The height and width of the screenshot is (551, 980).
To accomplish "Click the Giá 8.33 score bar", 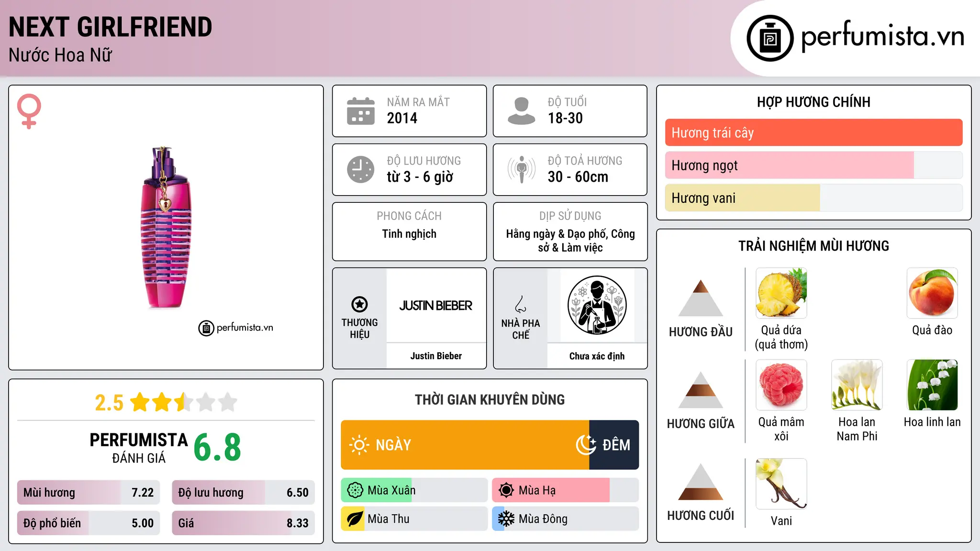I will (x=243, y=523).
